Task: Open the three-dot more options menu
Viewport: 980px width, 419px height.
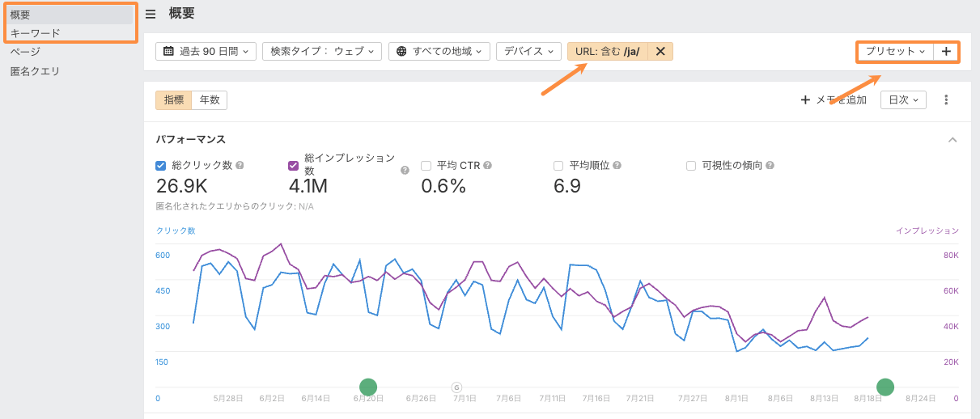Action: (x=945, y=99)
